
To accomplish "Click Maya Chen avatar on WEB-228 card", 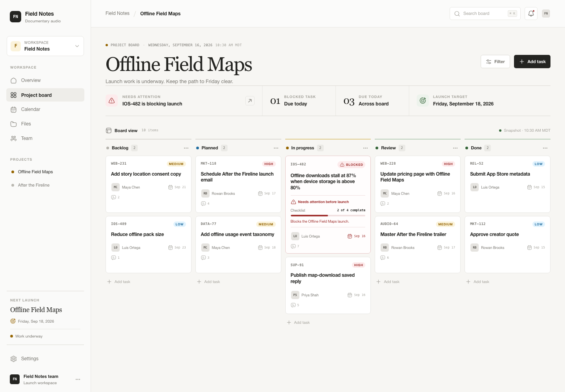I will coord(385,193).
